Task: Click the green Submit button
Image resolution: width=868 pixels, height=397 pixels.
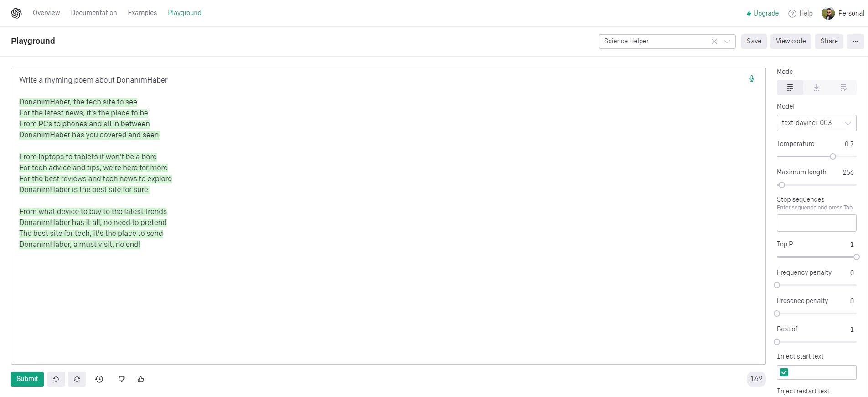Action: point(27,379)
